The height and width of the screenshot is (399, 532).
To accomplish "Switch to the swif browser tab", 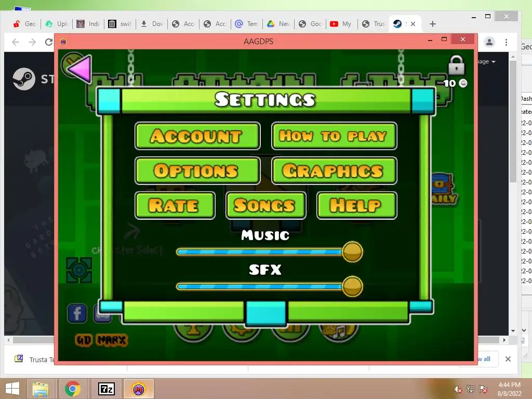I will pyautogui.click(x=120, y=24).
